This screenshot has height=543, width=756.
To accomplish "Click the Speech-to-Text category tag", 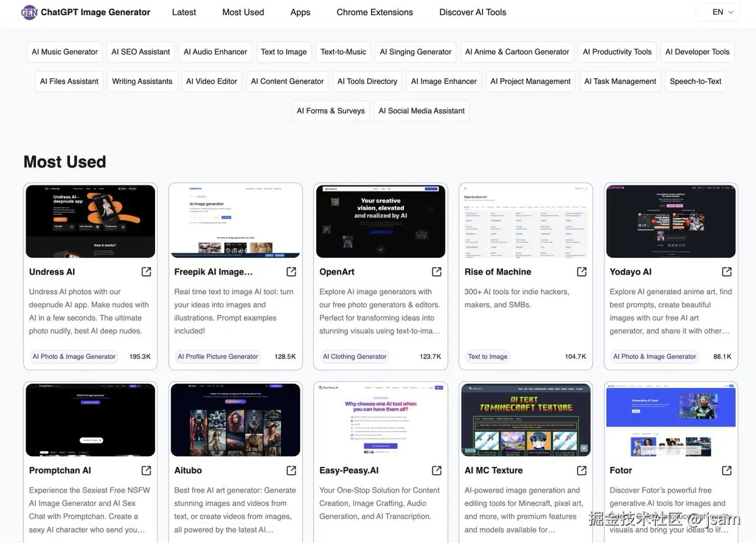I will (696, 81).
